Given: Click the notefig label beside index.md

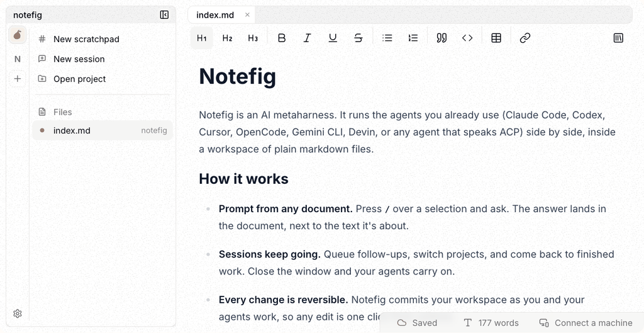Looking at the screenshot, I should click(x=154, y=131).
